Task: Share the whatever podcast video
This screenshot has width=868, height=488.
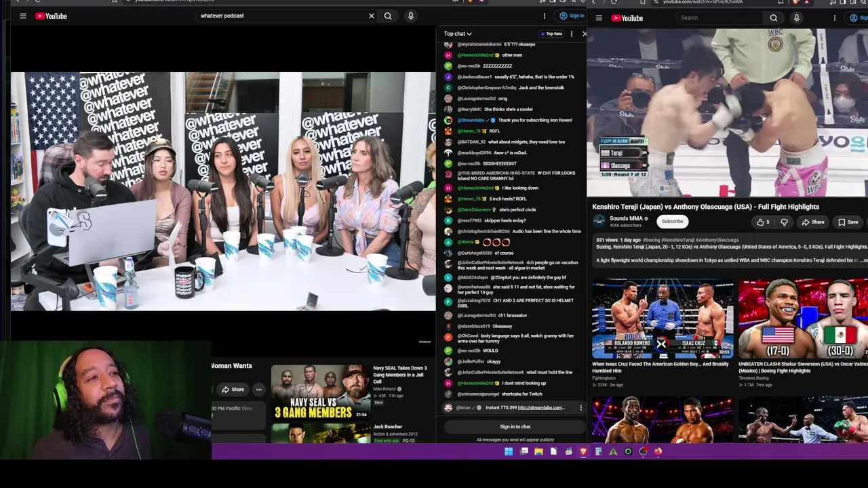Action: click(x=233, y=390)
